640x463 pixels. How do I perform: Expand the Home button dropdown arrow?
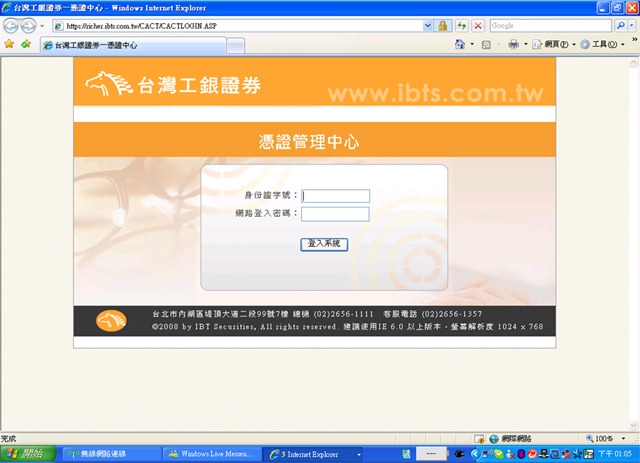(472, 44)
